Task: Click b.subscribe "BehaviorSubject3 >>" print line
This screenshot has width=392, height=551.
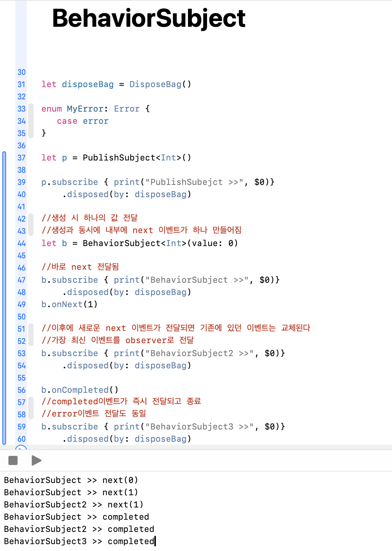Action: pyautogui.click(x=163, y=427)
